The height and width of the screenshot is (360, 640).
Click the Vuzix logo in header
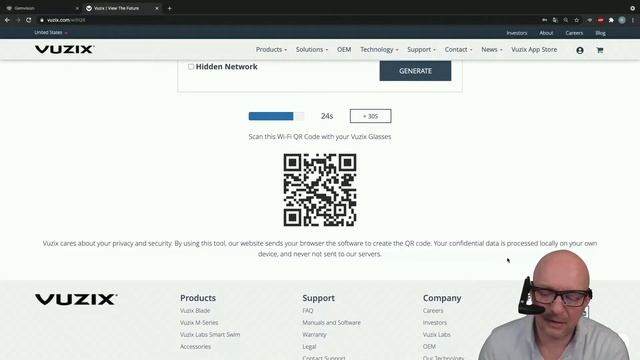point(64,49)
